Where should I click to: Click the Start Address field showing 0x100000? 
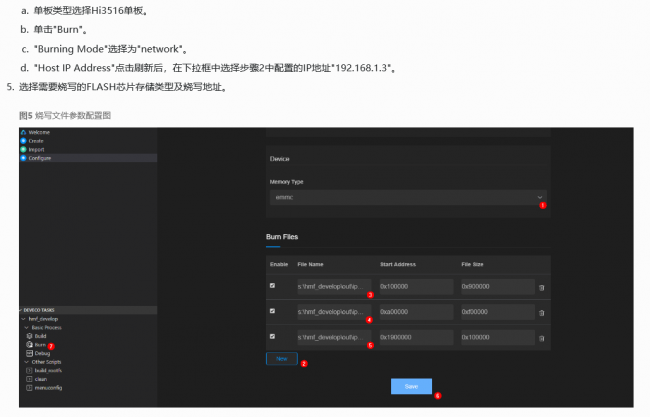click(416, 286)
